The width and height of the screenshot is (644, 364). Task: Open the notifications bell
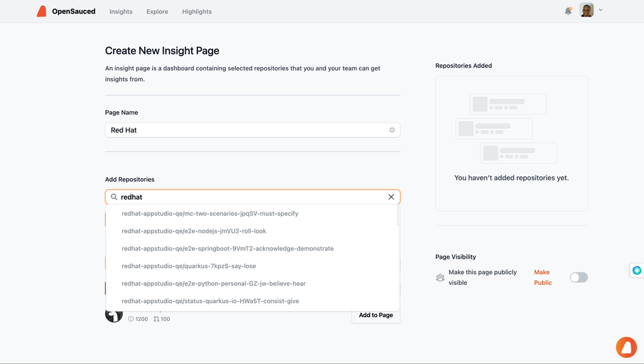point(568,11)
